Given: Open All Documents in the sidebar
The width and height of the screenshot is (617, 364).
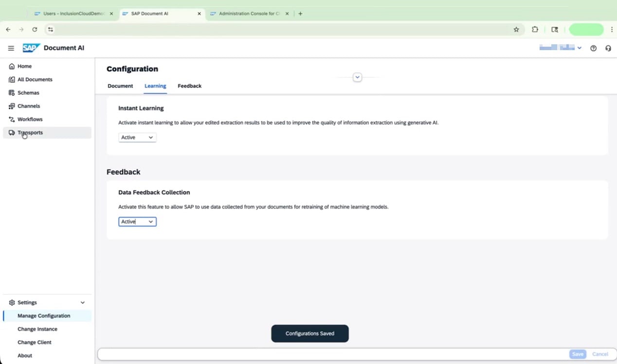Looking at the screenshot, I should pyautogui.click(x=47, y=79).
